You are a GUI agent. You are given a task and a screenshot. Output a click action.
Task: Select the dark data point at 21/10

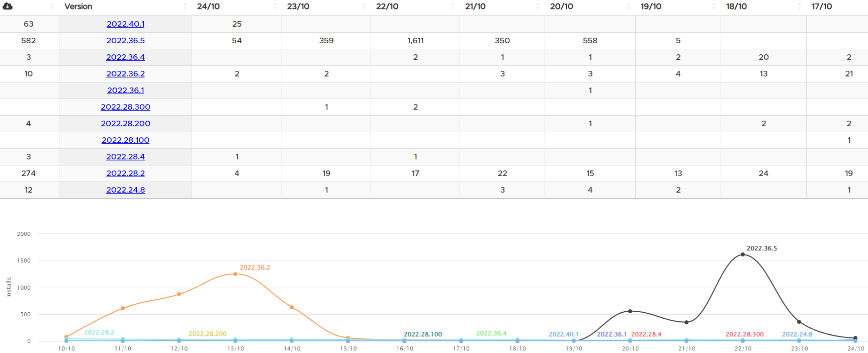coord(686,322)
